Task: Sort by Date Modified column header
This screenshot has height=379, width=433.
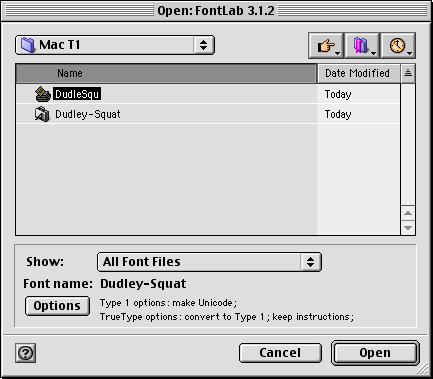Action: (358, 73)
